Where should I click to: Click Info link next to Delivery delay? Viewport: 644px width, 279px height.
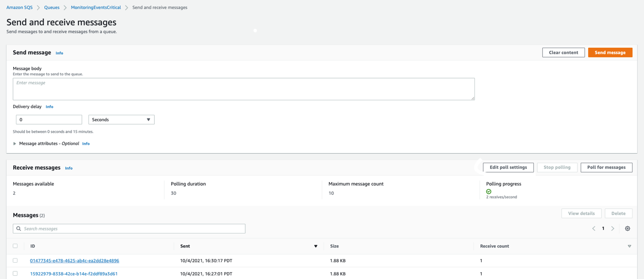click(x=49, y=107)
